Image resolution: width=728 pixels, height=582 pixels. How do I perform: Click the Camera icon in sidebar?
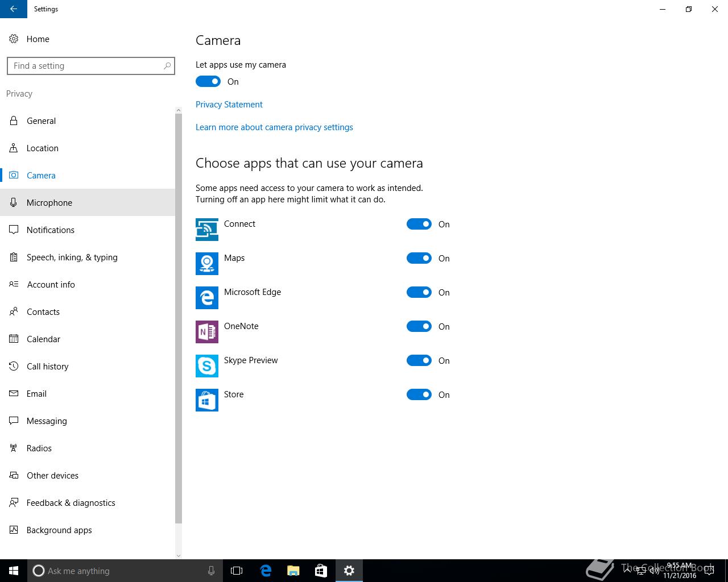pos(14,176)
